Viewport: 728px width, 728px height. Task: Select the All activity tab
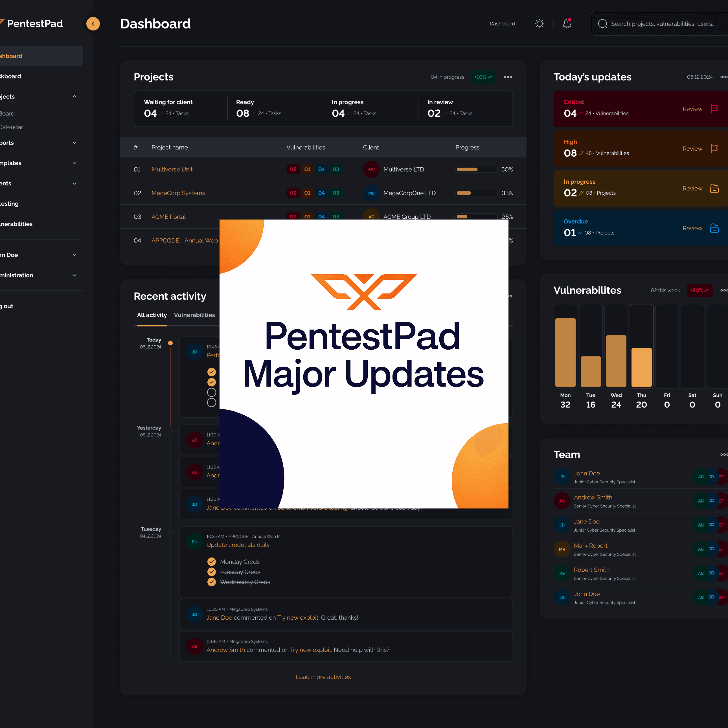[152, 315]
